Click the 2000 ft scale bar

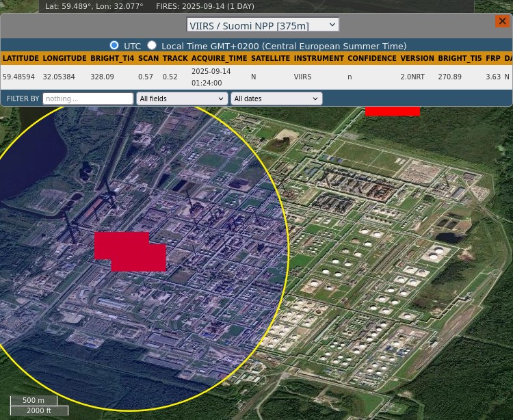coord(39,410)
